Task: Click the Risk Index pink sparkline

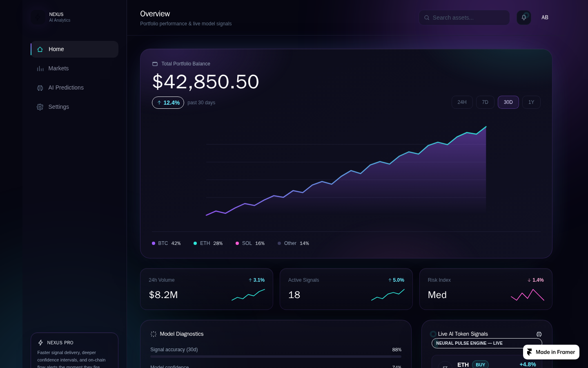Action: [528, 295]
